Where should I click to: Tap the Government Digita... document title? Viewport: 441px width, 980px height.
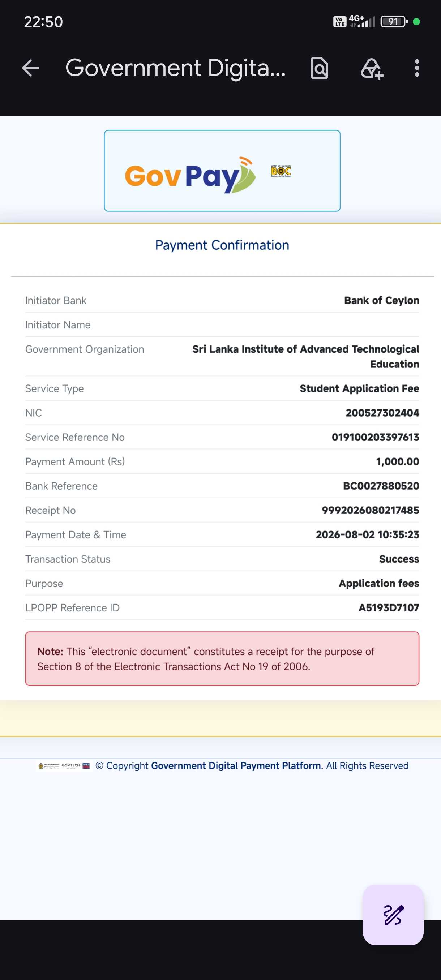[175, 68]
